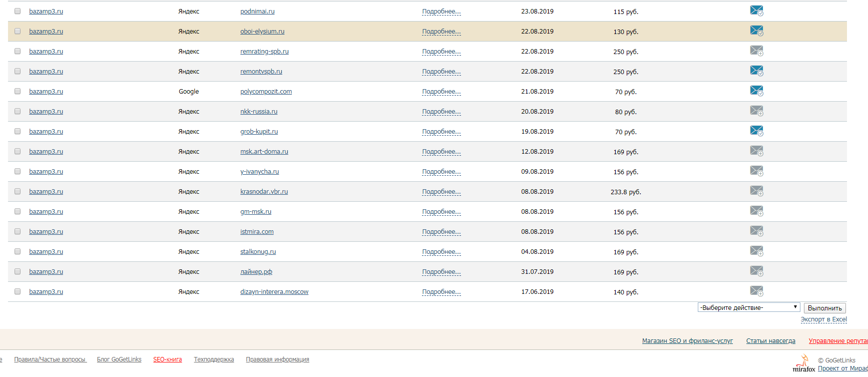The height and width of the screenshot is (377, 868).
Task: Open Магазин SEO и фриланс-услуг link
Action: 687,341
